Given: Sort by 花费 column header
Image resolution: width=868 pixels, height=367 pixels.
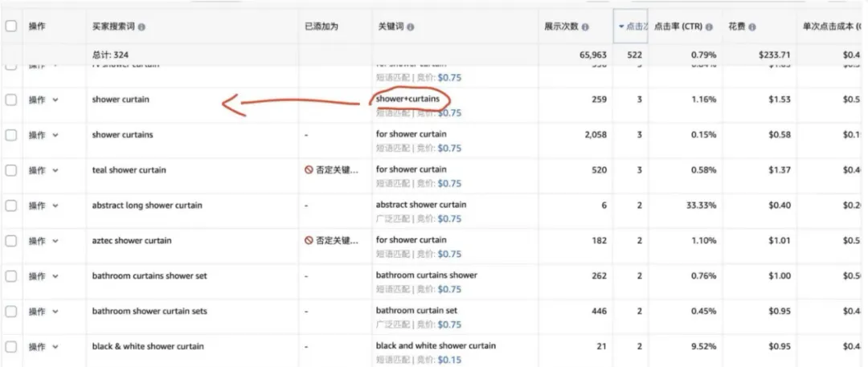Looking at the screenshot, I should [737, 27].
